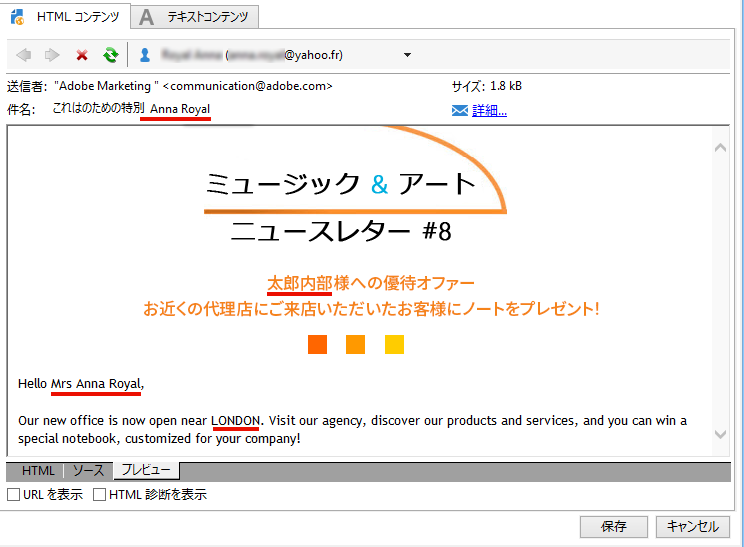Screen dimensions: 744x547
Task: Open the HTML bottom tab
Action: (x=38, y=471)
